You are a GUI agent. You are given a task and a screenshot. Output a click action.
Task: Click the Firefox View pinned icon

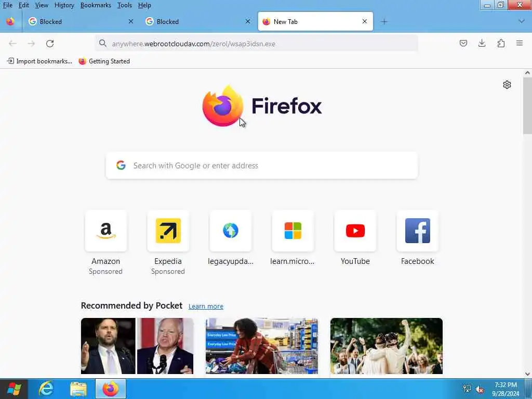(x=10, y=21)
